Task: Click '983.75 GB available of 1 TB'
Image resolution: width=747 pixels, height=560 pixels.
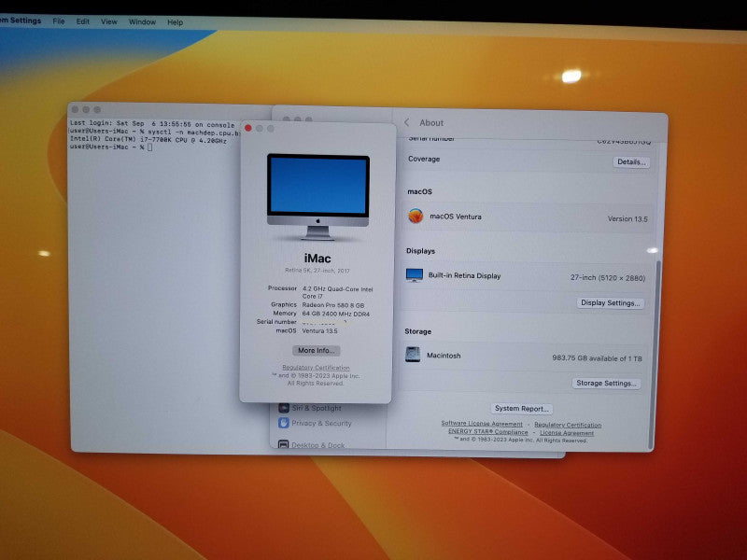Action: pyautogui.click(x=597, y=357)
